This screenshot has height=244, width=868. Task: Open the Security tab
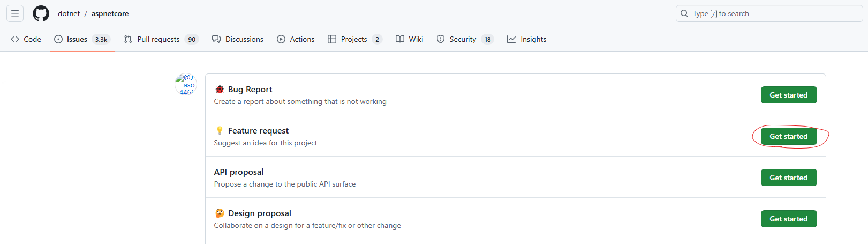pyautogui.click(x=465, y=39)
